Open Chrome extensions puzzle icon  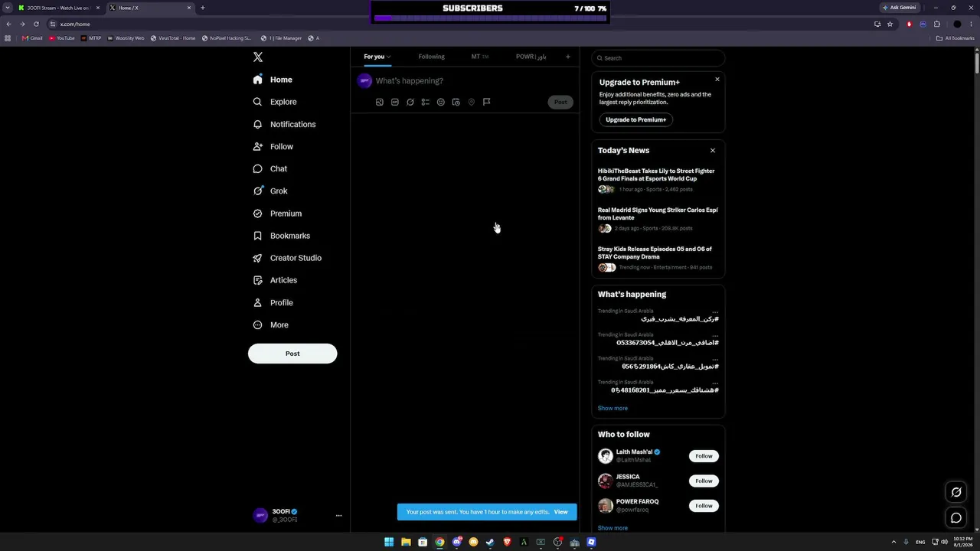[936, 24]
